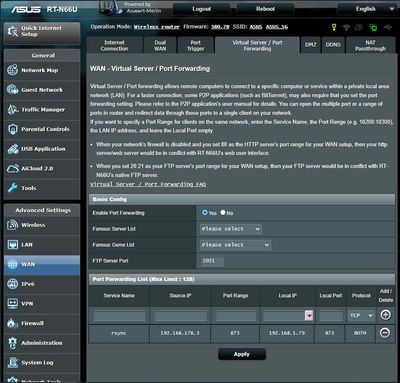Click the 192.168.1.79 local IP cell
Viewport: 400px width, 383px height.
click(287, 333)
